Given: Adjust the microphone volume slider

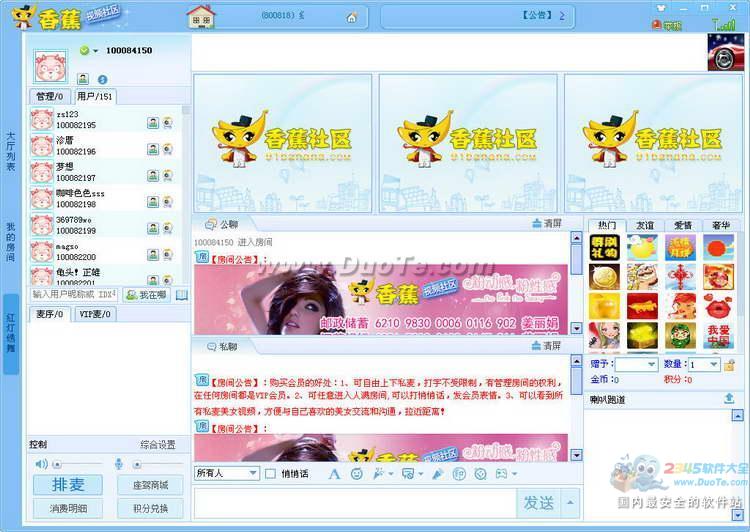Looking at the screenshot, I should [158, 464].
